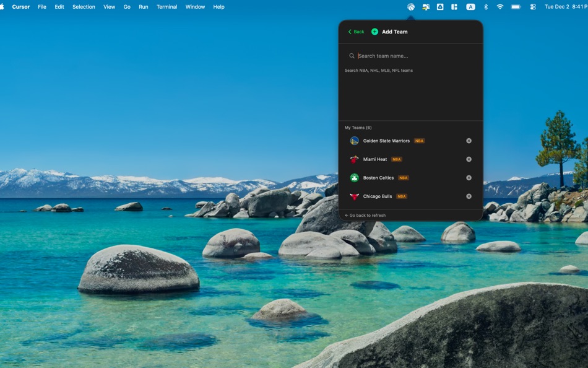This screenshot has height=368, width=588.
Task: Remove Boston Celtics from the team list
Action: (x=469, y=178)
